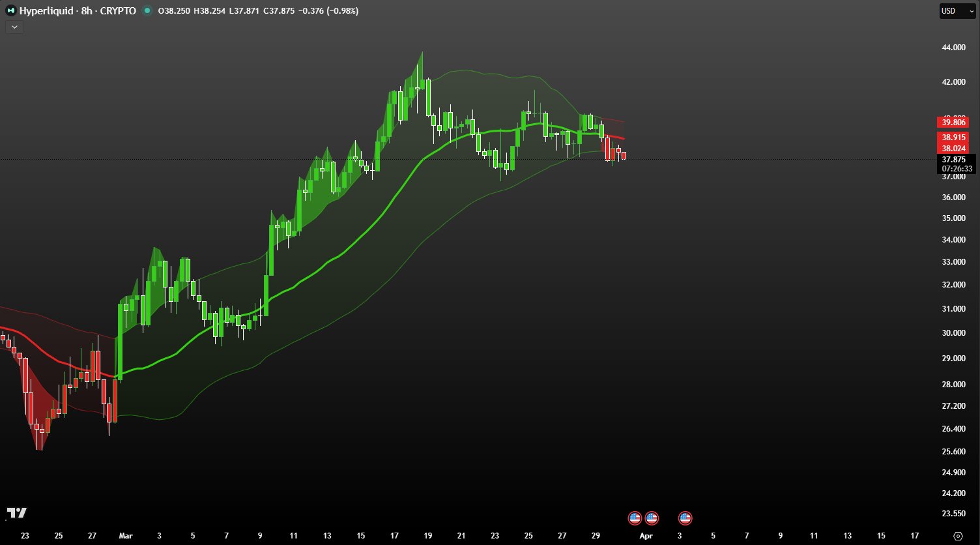Click the 24.900 price axis label
The image size is (980, 545).
953,473
